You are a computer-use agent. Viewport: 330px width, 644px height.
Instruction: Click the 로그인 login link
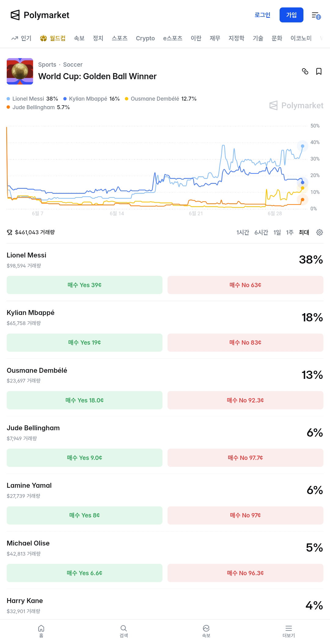(x=262, y=15)
